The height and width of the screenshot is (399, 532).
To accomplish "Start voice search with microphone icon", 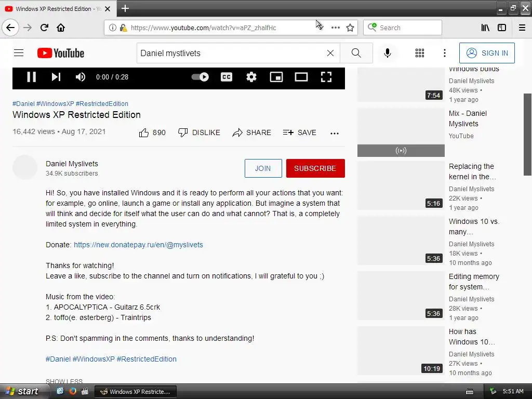I will coord(388,53).
